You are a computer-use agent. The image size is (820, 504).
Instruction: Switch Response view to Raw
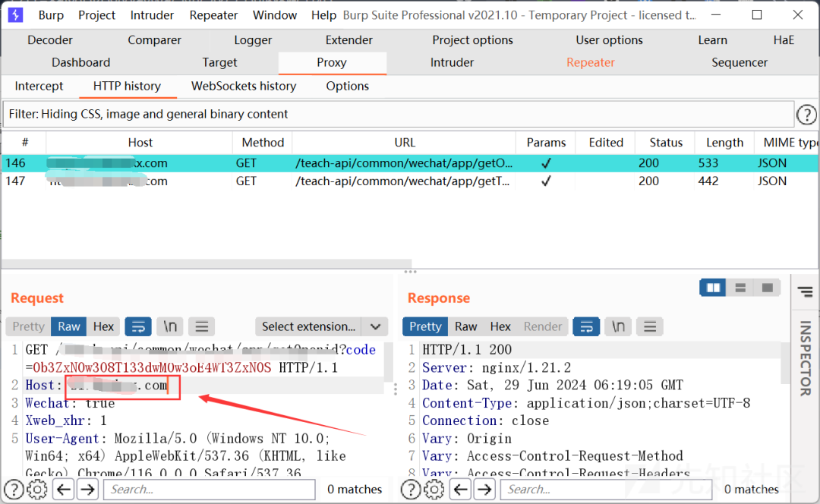(466, 326)
